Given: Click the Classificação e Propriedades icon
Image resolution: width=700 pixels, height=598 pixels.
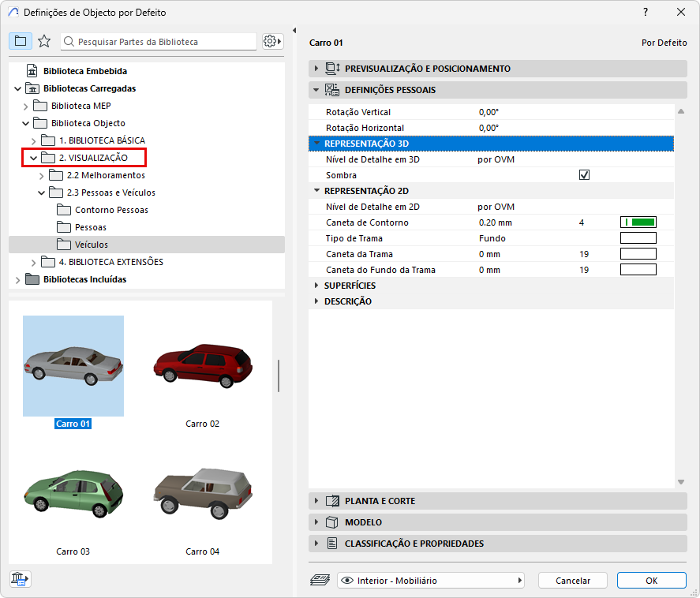Looking at the screenshot, I should click(x=332, y=544).
